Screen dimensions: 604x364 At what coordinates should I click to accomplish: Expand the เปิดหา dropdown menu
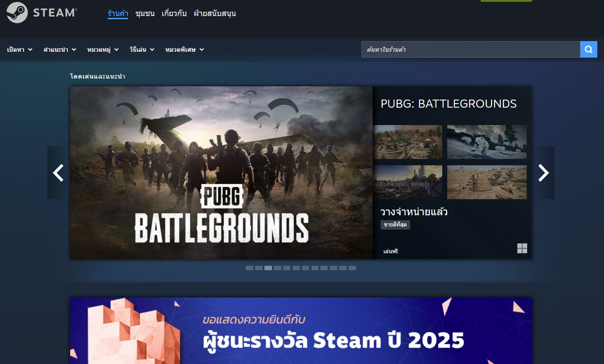pyautogui.click(x=20, y=50)
